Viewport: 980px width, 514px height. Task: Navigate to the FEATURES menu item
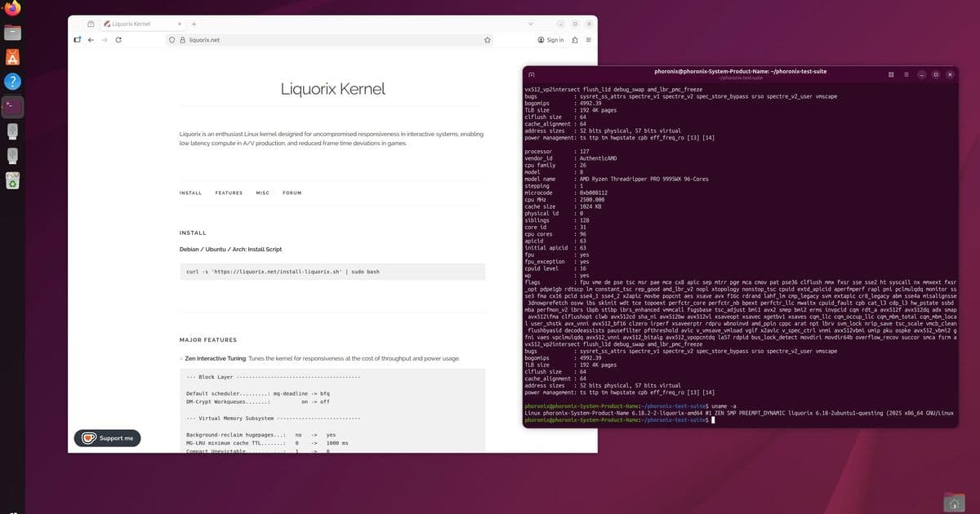pyautogui.click(x=229, y=193)
